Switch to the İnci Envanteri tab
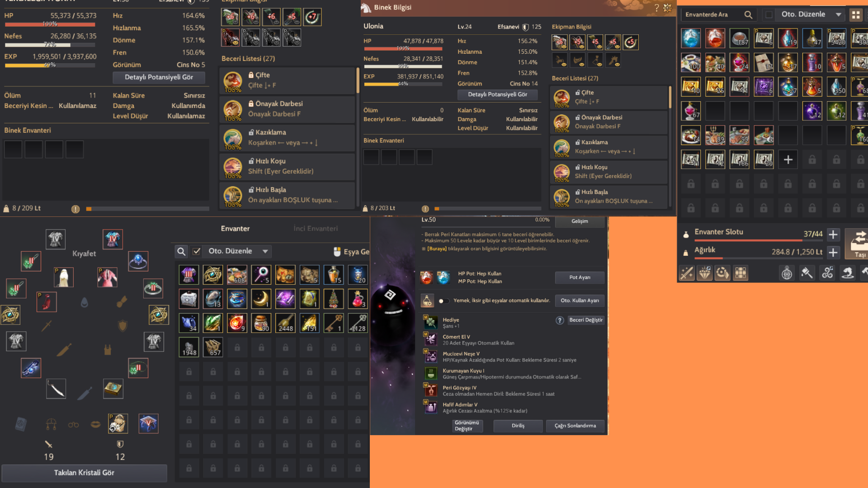This screenshot has height=488, width=868. tap(316, 229)
